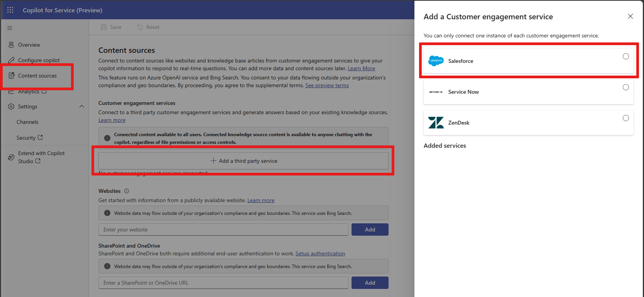Click the Save toolbar button
Screen dimensions: 644x297
(111, 27)
